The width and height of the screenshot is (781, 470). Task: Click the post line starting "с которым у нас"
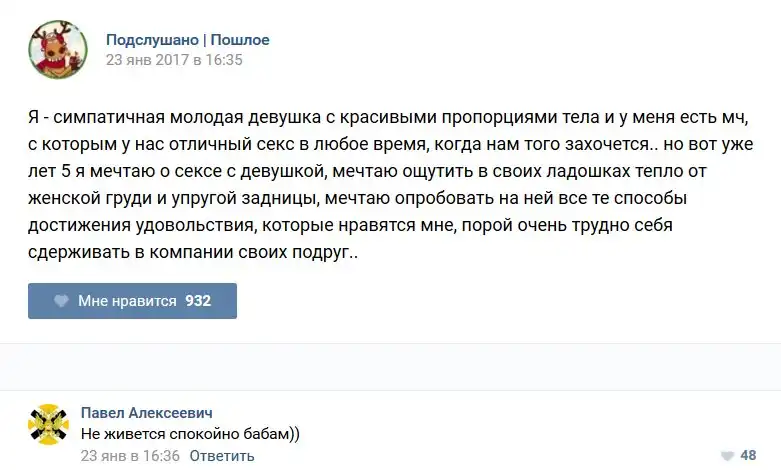[x=388, y=145]
